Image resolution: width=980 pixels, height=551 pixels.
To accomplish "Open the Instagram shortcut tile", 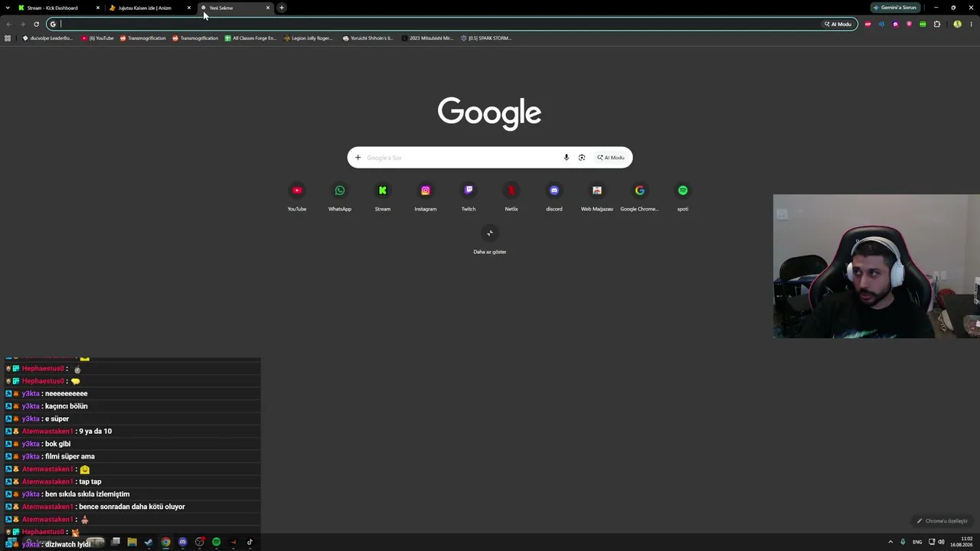I will 426,197.
